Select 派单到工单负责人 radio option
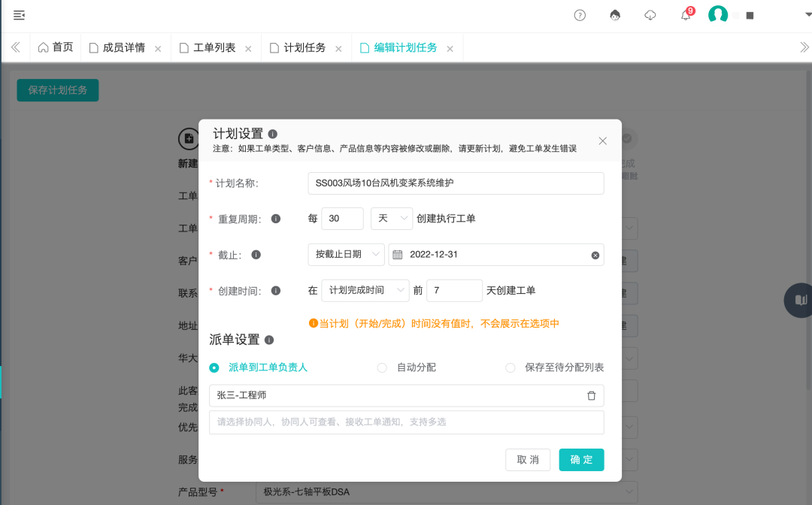Screen dimensions: 812x505 click(x=214, y=367)
